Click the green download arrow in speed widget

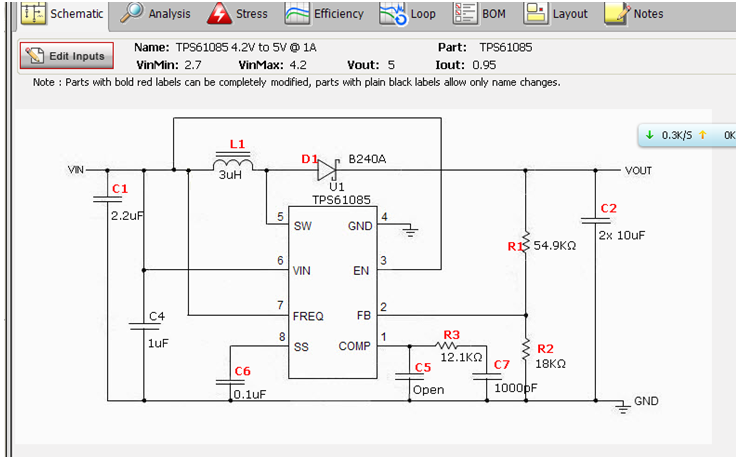pos(650,135)
